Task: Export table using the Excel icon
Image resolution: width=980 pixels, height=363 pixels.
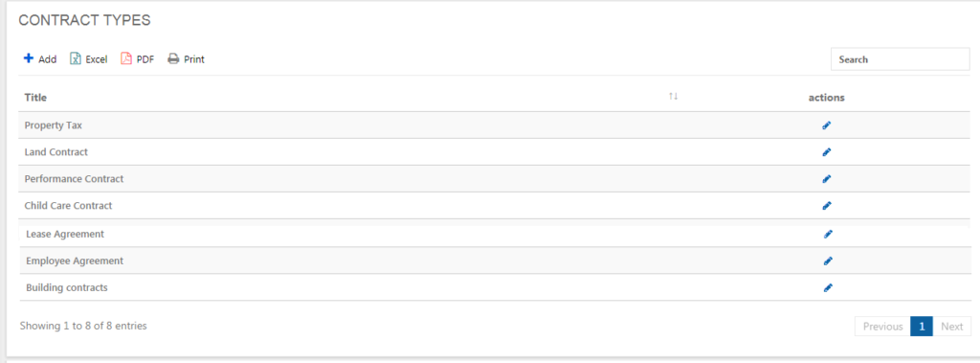Action: coord(76,58)
